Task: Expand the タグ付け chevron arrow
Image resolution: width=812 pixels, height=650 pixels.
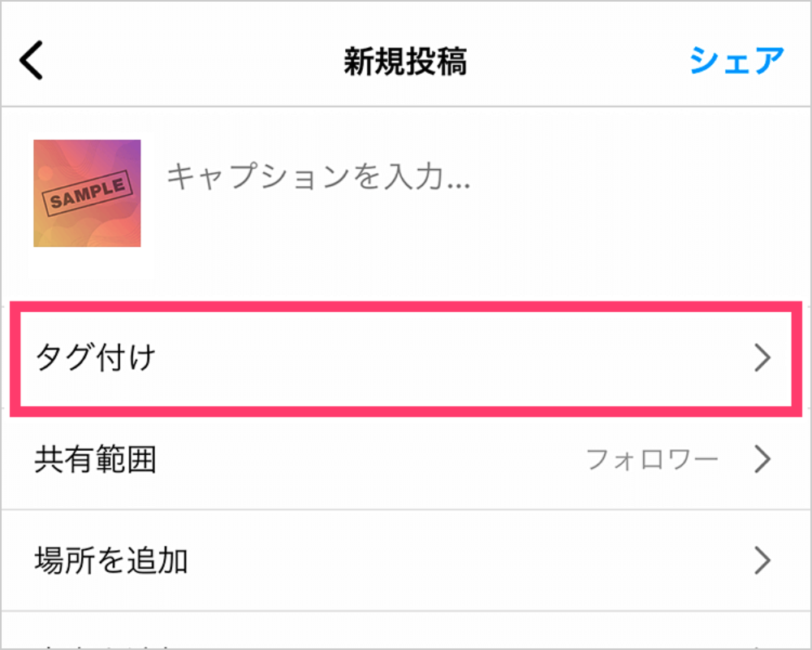Action: click(762, 357)
